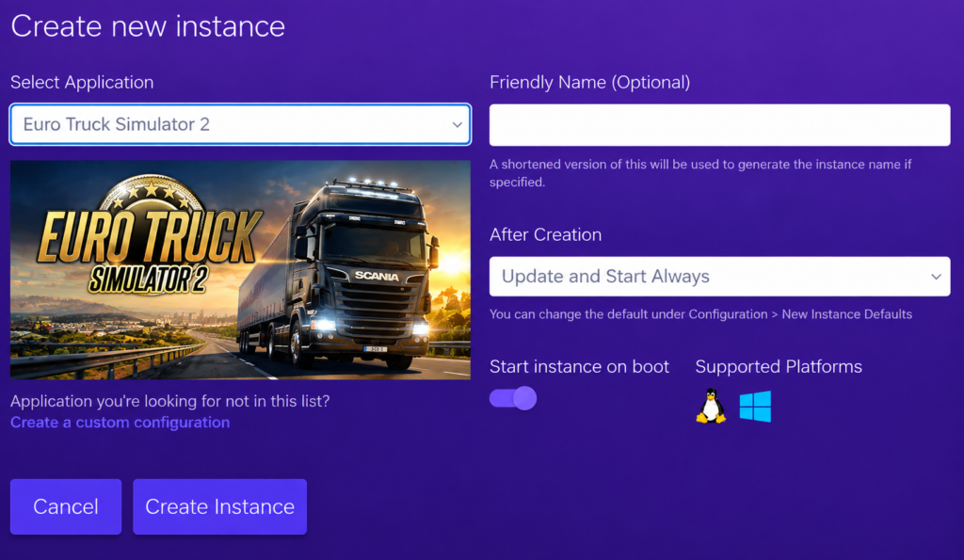The width and height of the screenshot is (964, 560).
Task: Open the Create a custom configuration link
Action: (x=120, y=423)
